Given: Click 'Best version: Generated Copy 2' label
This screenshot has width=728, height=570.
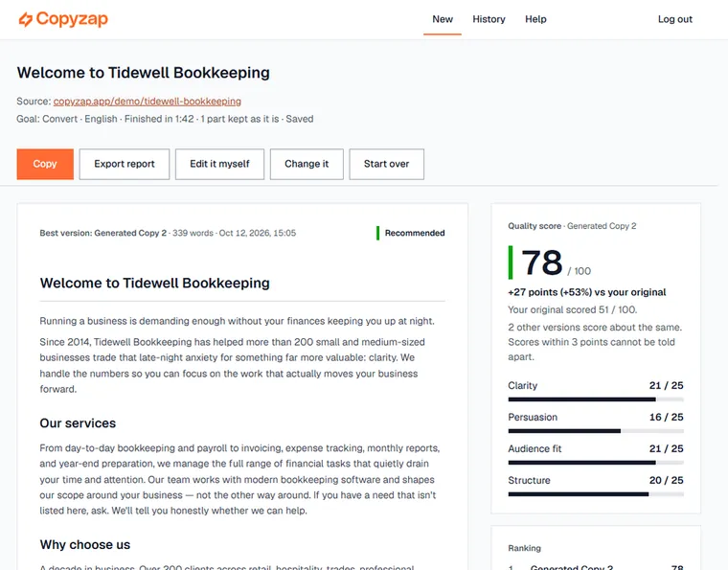Looking at the screenshot, I should (103, 233).
